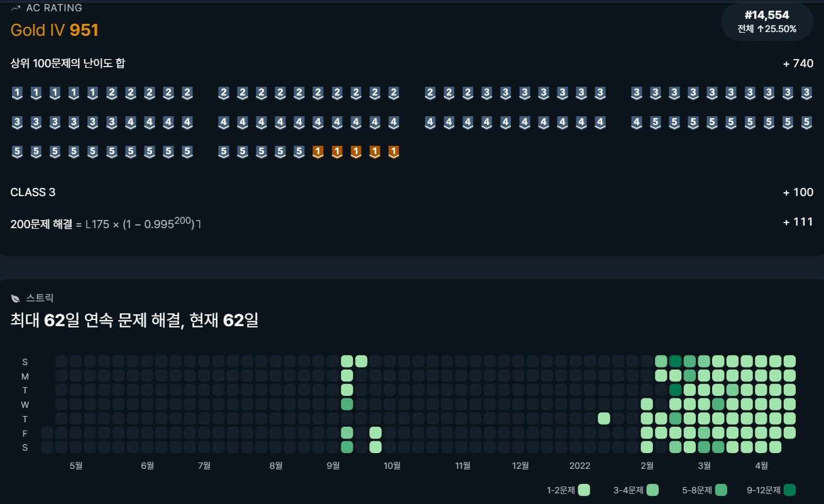Select the lone green January 2022 Thursday streak cell
The width and height of the screenshot is (824, 504).
pyautogui.click(x=604, y=419)
